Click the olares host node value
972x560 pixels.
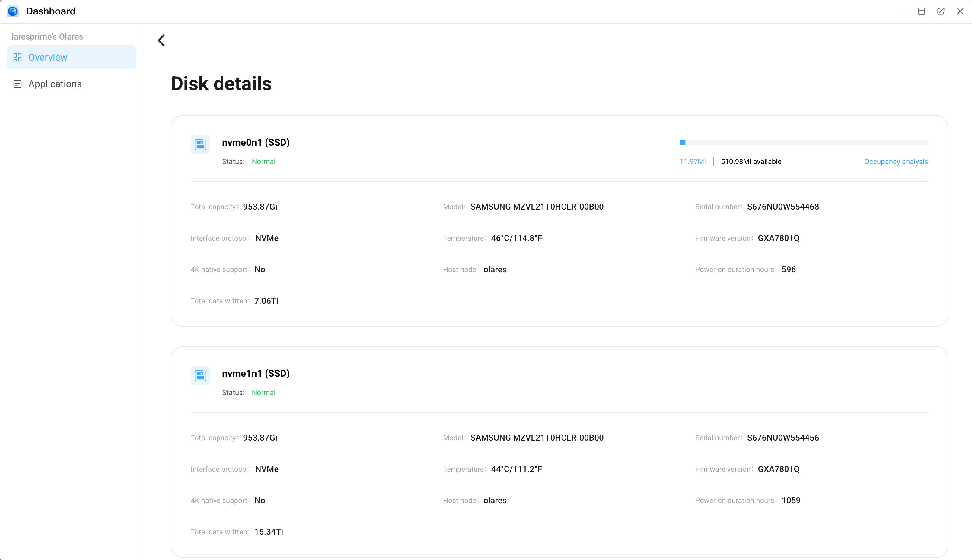click(x=495, y=269)
